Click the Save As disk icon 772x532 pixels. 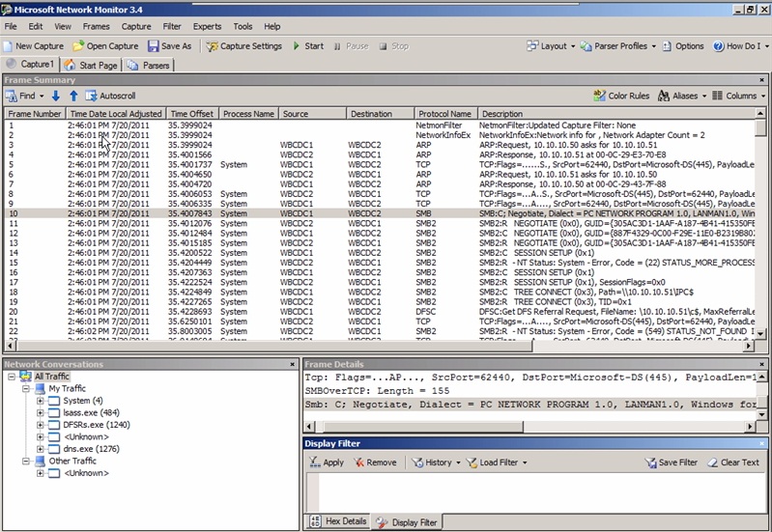point(154,45)
